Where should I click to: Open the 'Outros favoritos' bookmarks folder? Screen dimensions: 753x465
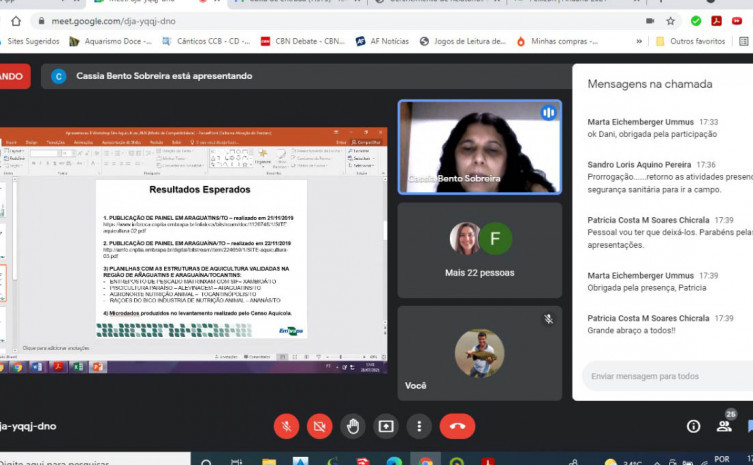[x=690, y=41]
